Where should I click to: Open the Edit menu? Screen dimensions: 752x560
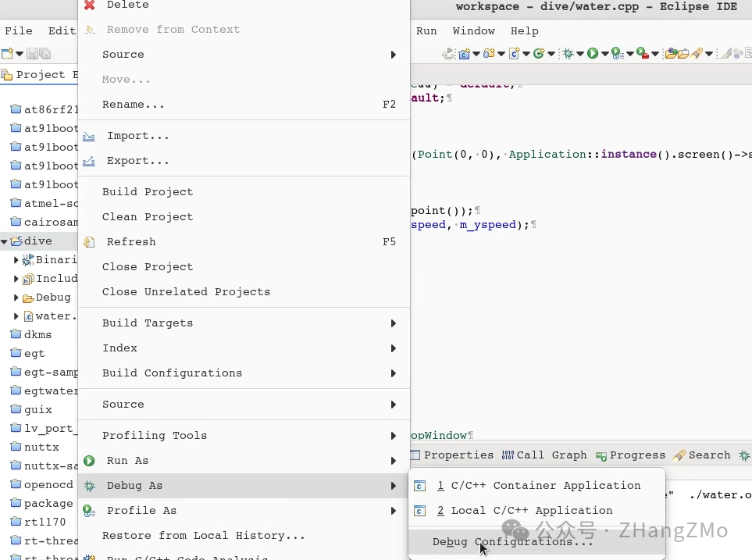coord(62,30)
